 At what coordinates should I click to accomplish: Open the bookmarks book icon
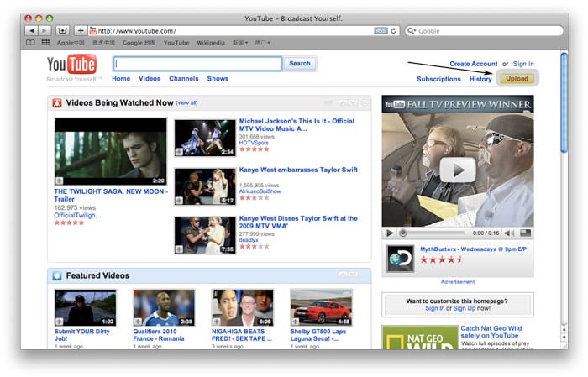pos(30,42)
